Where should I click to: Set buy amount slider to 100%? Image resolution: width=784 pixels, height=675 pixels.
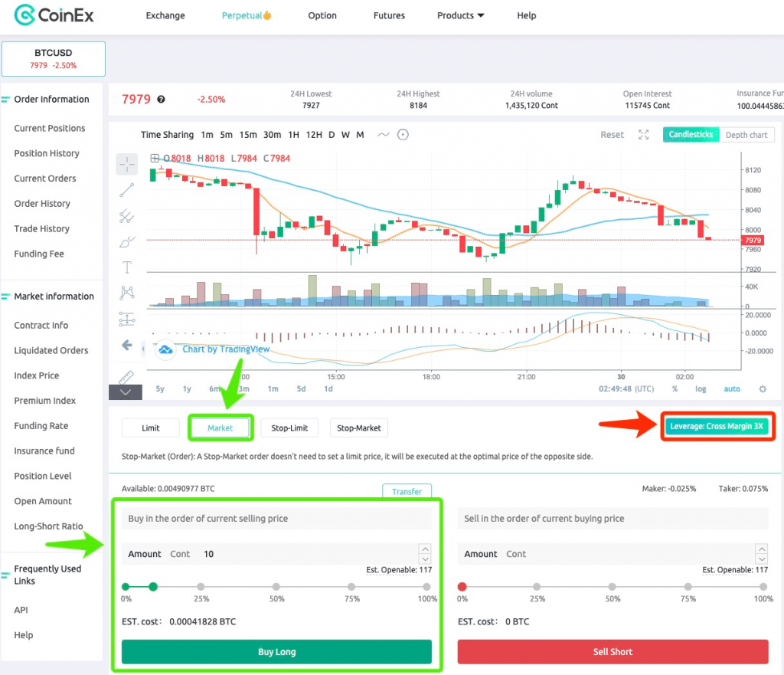click(426, 586)
